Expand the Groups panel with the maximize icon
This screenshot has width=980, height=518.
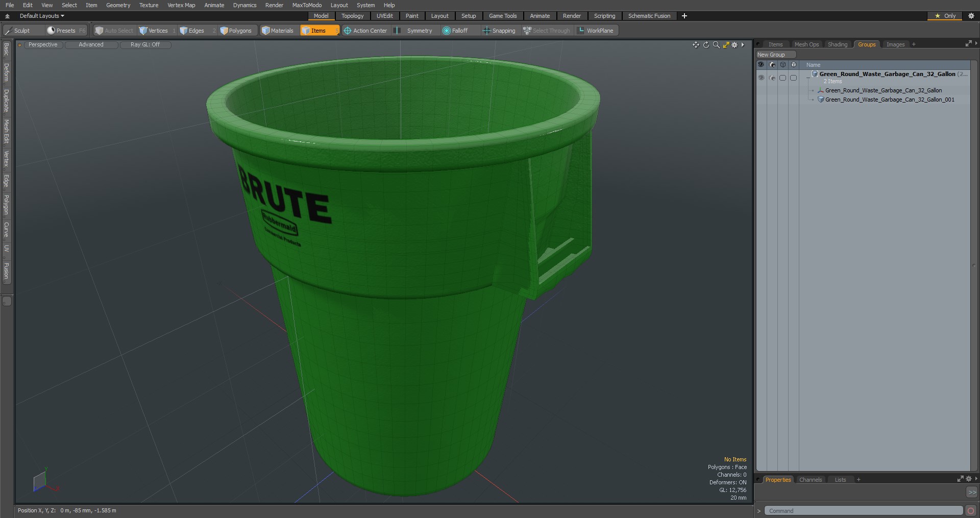pyautogui.click(x=968, y=44)
